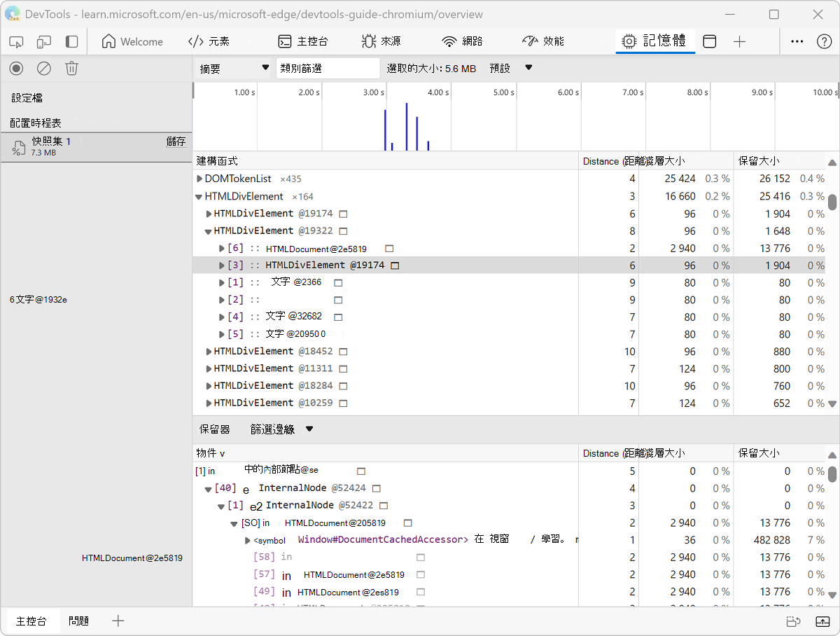
Task: Open the 來源 tab
Action: coord(381,42)
